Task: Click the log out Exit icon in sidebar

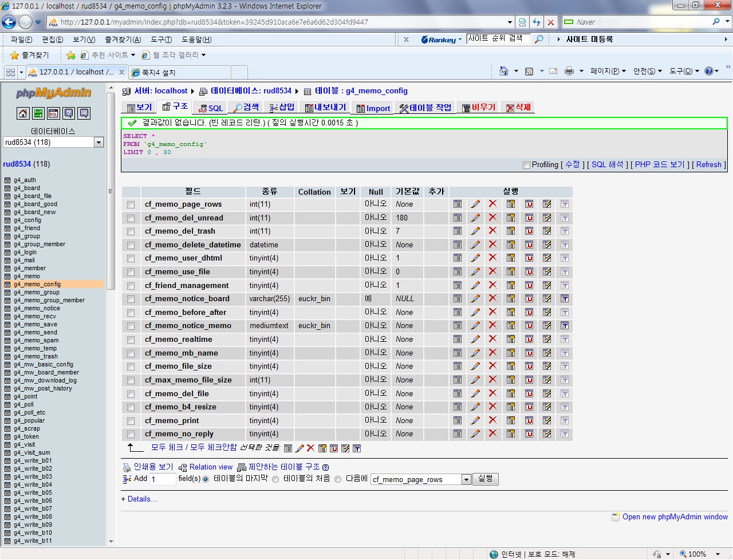Action: (38, 113)
